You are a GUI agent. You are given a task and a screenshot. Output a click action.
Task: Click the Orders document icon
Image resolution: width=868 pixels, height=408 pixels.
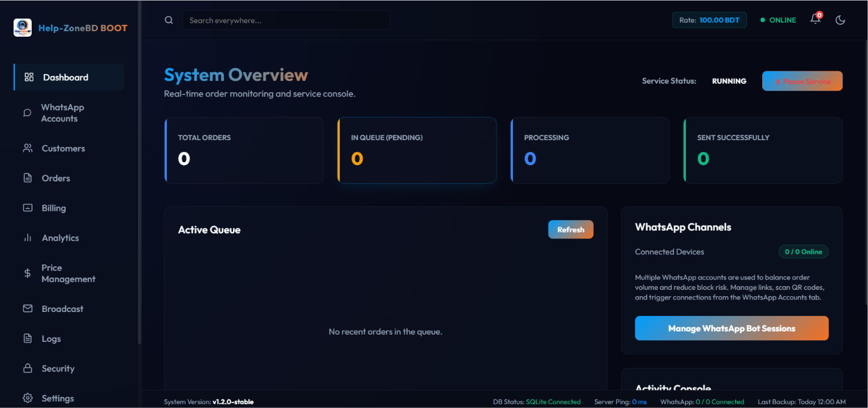tap(27, 178)
